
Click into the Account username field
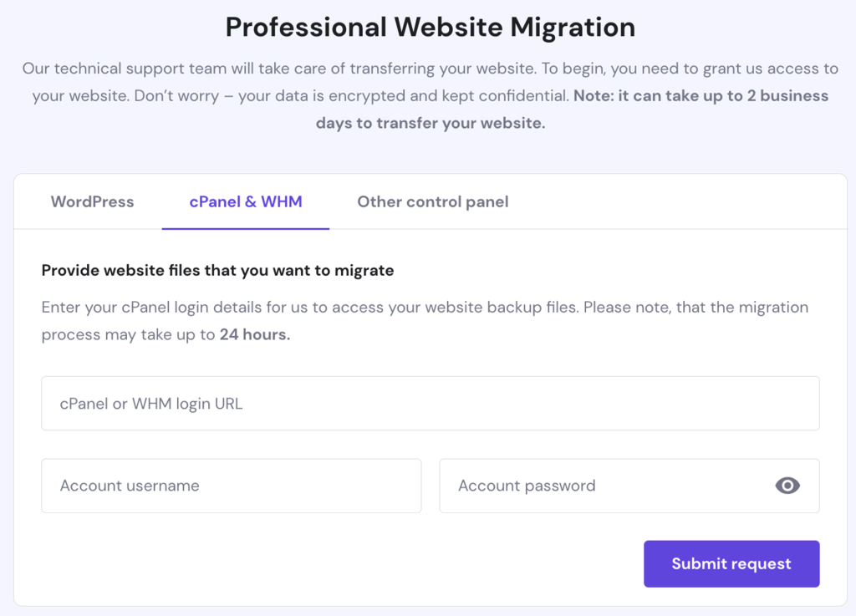[232, 486]
